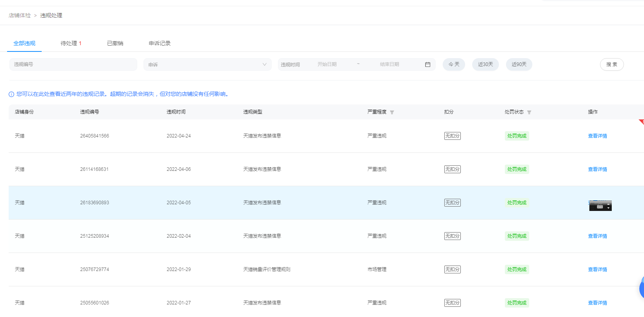Open 查看详情 for violation 26405841566

(x=597, y=136)
